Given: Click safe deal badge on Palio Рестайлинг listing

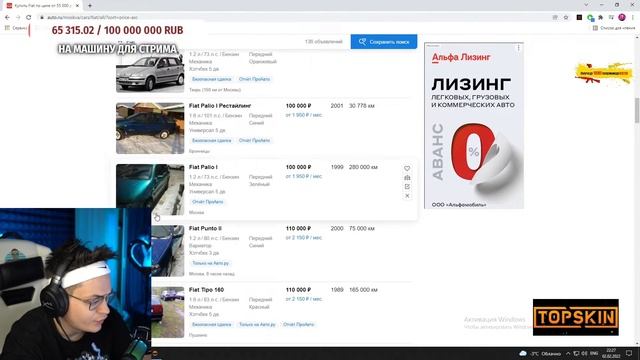Looking at the screenshot, I should (211, 140).
